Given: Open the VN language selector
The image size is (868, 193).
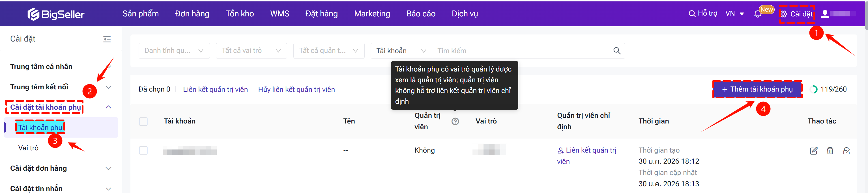Looking at the screenshot, I should tap(734, 14).
